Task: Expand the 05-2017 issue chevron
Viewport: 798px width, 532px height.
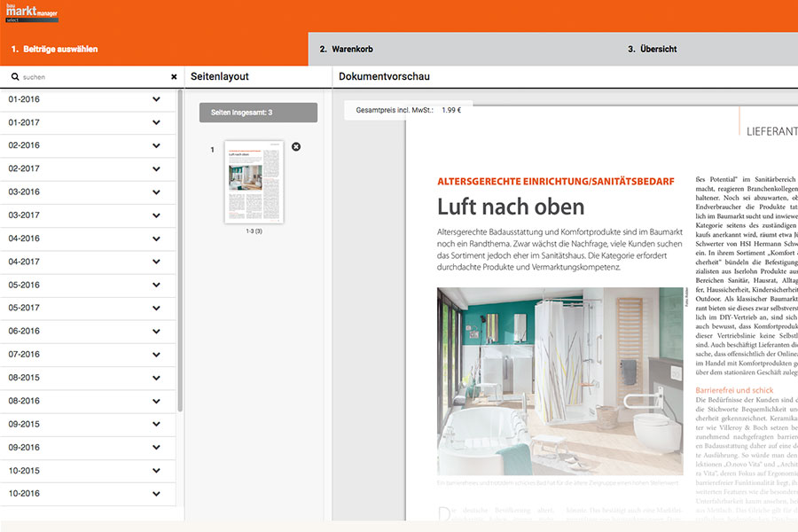Action: coord(156,308)
